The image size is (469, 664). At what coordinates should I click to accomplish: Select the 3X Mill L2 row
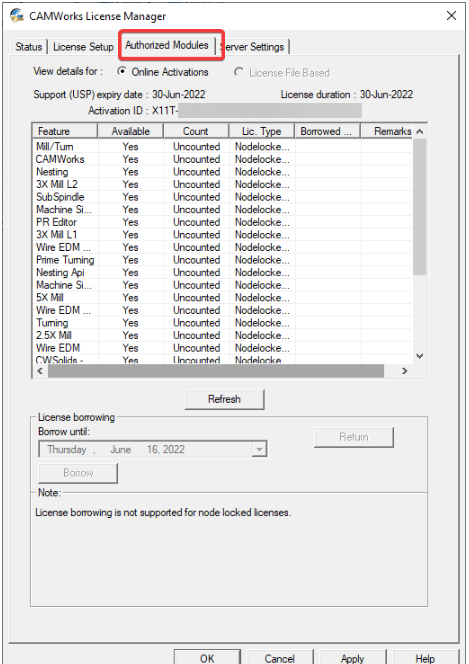(x=222, y=184)
